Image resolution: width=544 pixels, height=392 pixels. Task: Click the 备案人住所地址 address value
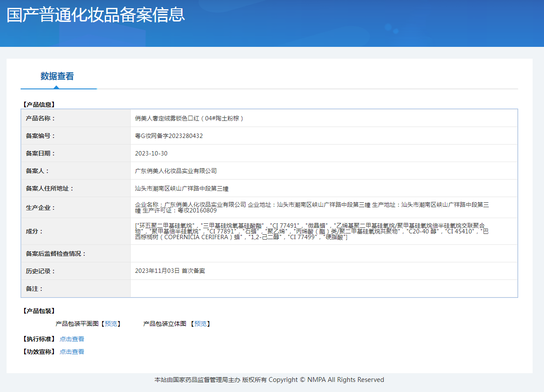pos(181,188)
